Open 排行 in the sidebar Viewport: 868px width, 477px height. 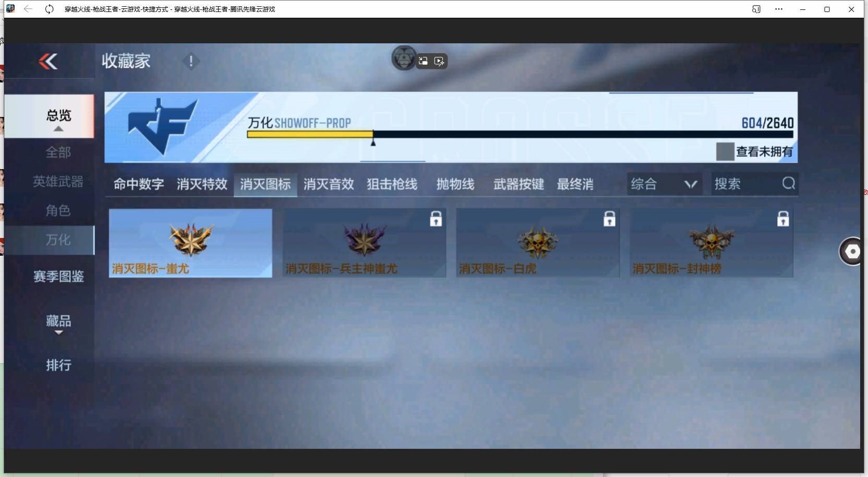click(58, 365)
